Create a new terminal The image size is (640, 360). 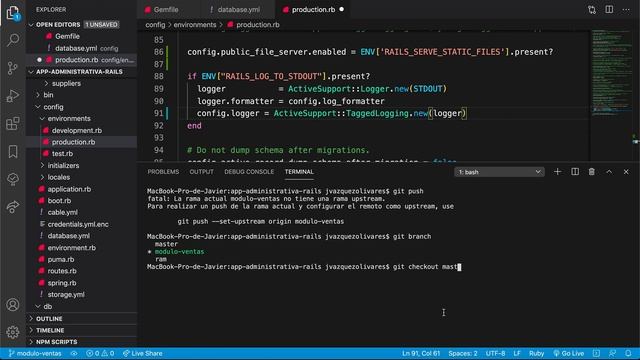[558, 172]
